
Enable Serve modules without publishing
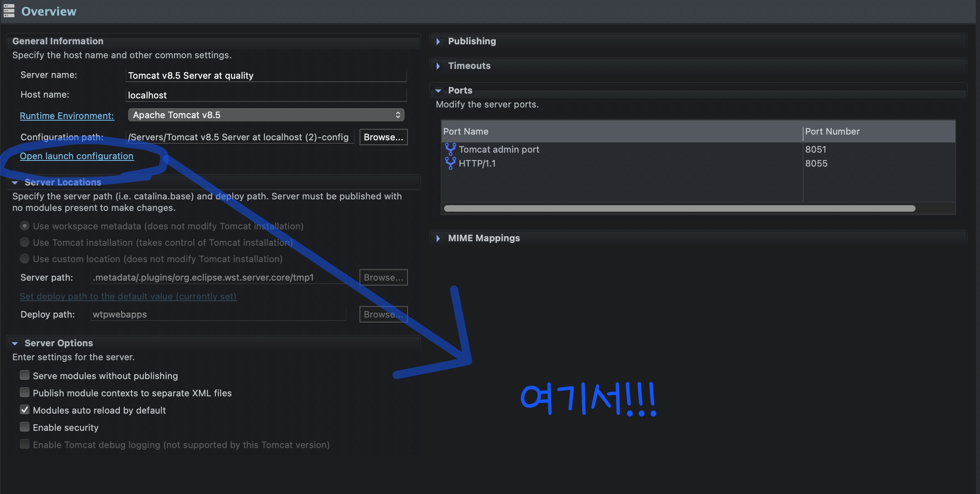tap(25, 375)
